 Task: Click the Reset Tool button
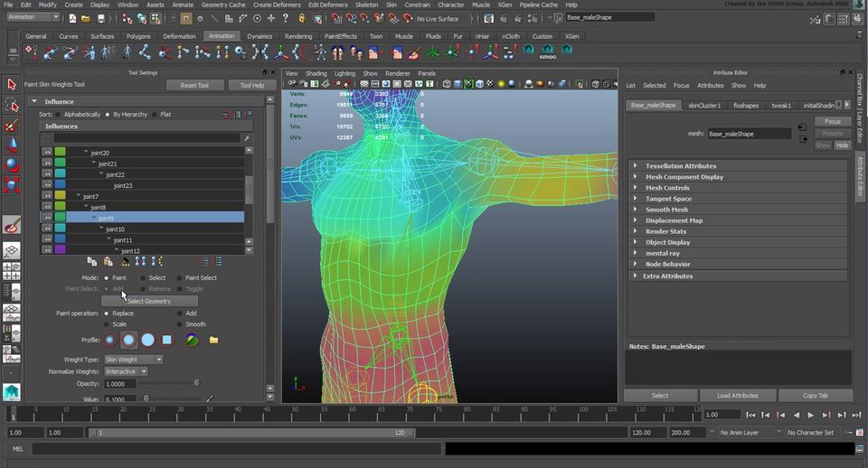[x=194, y=85]
